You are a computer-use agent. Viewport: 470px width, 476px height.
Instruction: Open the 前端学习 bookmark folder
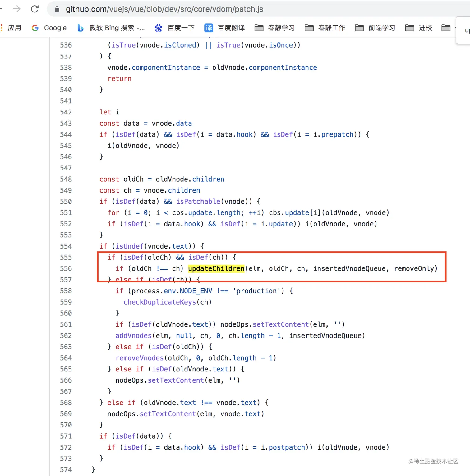click(x=375, y=28)
